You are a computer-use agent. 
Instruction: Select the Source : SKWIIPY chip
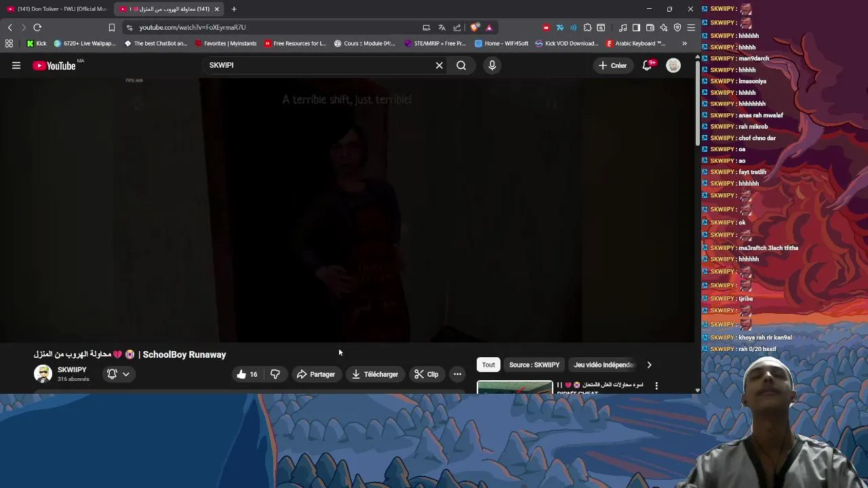coord(534,365)
